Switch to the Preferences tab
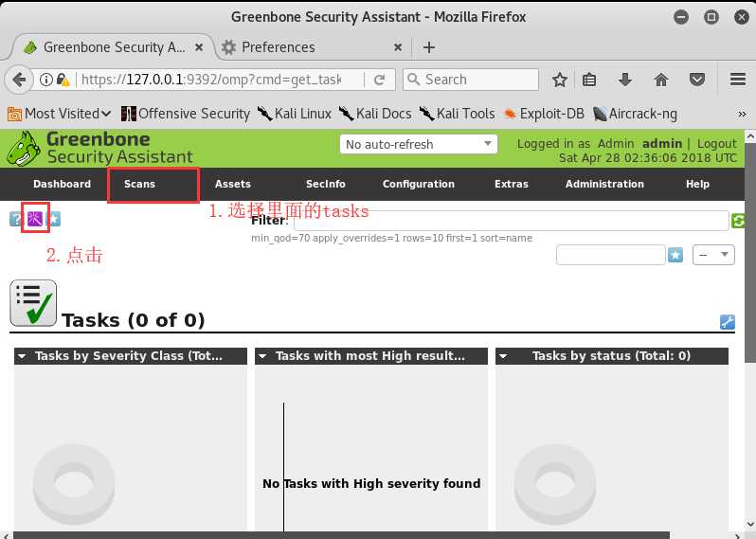756x539 pixels. pyautogui.click(x=309, y=47)
